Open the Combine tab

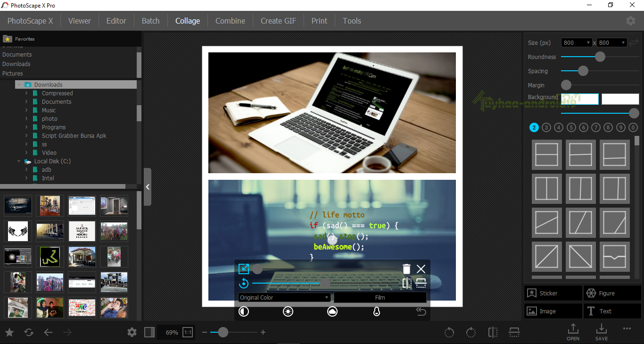click(230, 21)
